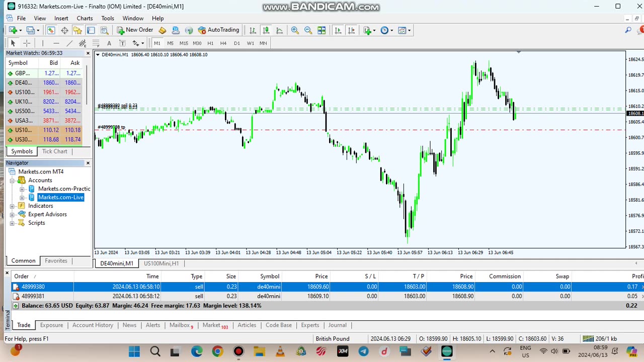Switch to H4 timeframe
This screenshot has width=644, height=362.
click(x=223, y=43)
